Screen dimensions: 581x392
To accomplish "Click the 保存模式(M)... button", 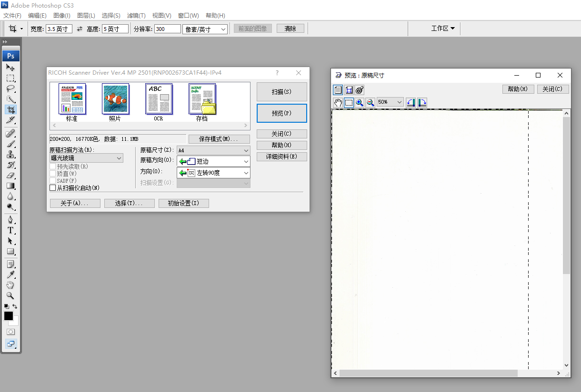I will coord(219,139).
